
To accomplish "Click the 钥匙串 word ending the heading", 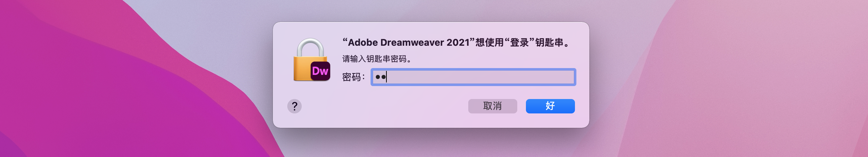I will pos(549,42).
